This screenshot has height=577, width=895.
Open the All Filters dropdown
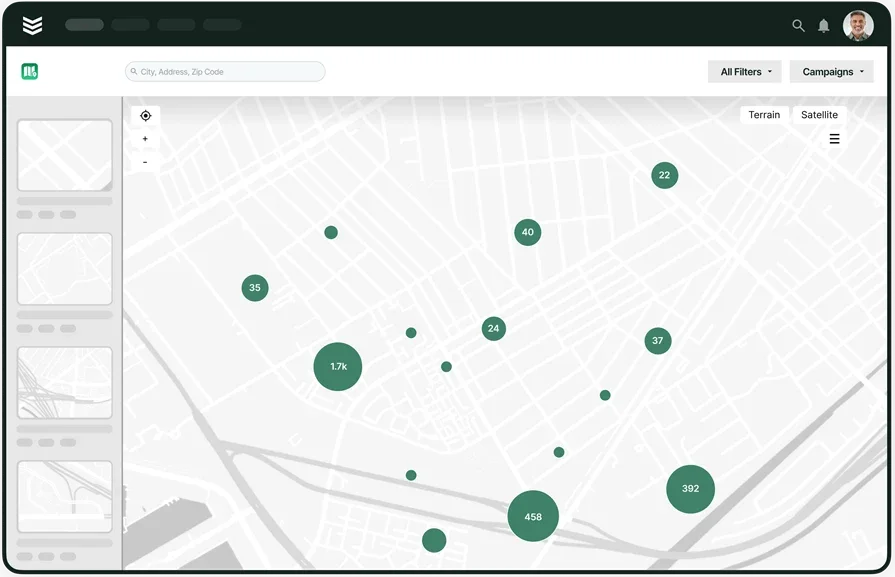click(744, 71)
